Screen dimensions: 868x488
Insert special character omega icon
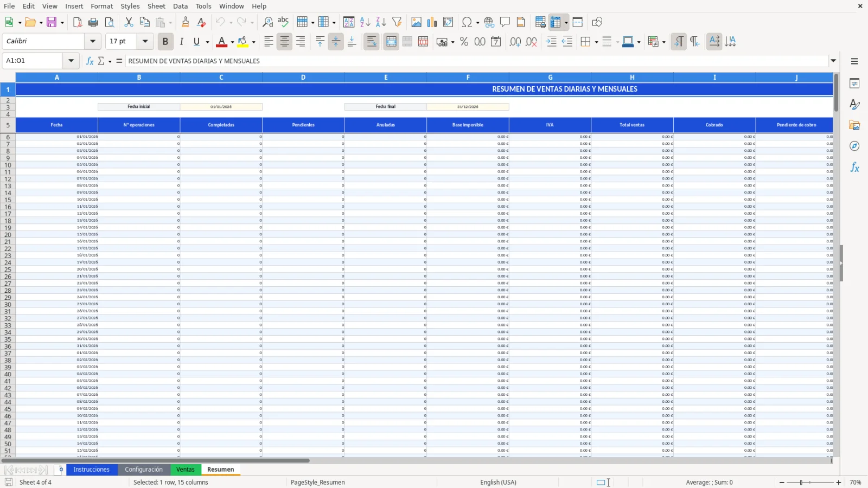click(x=467, y=22)
